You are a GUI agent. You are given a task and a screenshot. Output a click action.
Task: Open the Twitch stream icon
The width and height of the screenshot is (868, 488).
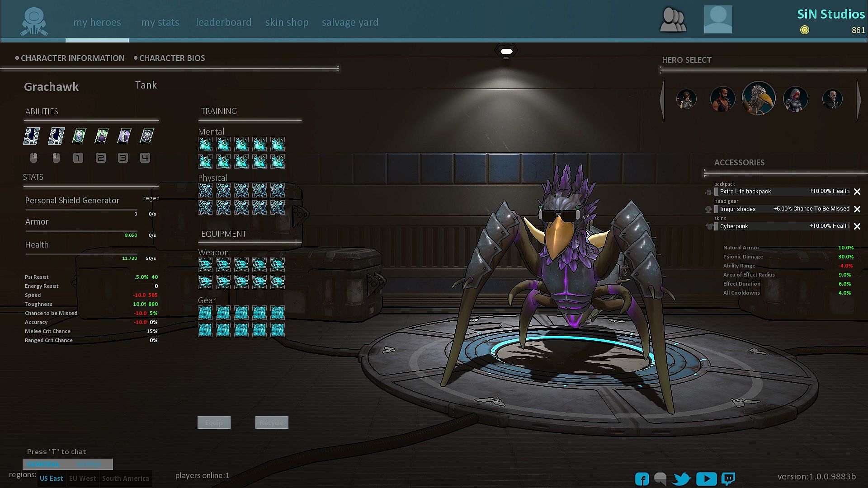728,479
